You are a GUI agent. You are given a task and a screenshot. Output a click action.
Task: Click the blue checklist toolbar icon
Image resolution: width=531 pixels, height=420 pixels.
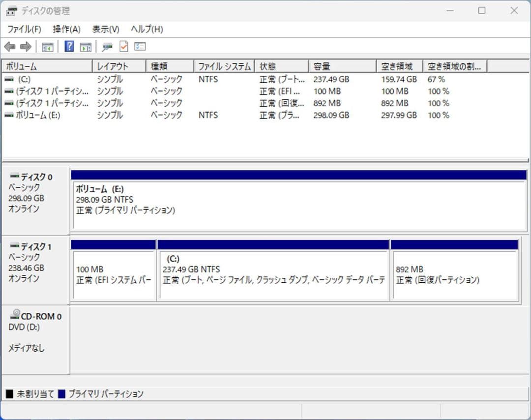[x=140, y=46]
